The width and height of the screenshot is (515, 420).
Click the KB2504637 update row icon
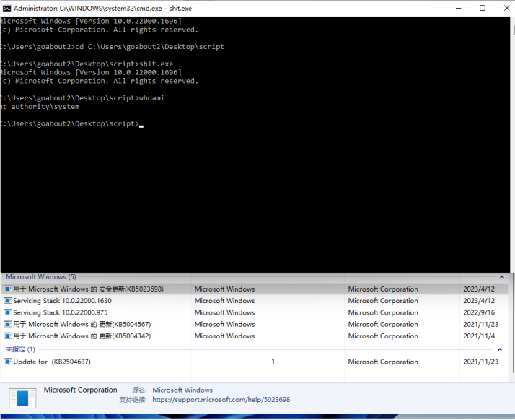[x=8, y=362]
